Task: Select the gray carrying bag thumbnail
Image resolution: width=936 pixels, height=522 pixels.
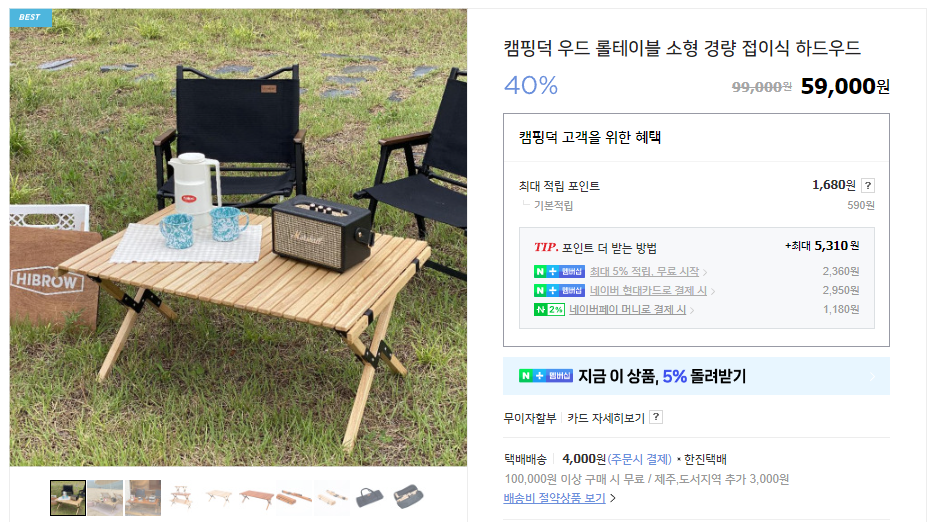Action: tap(370, 498)
